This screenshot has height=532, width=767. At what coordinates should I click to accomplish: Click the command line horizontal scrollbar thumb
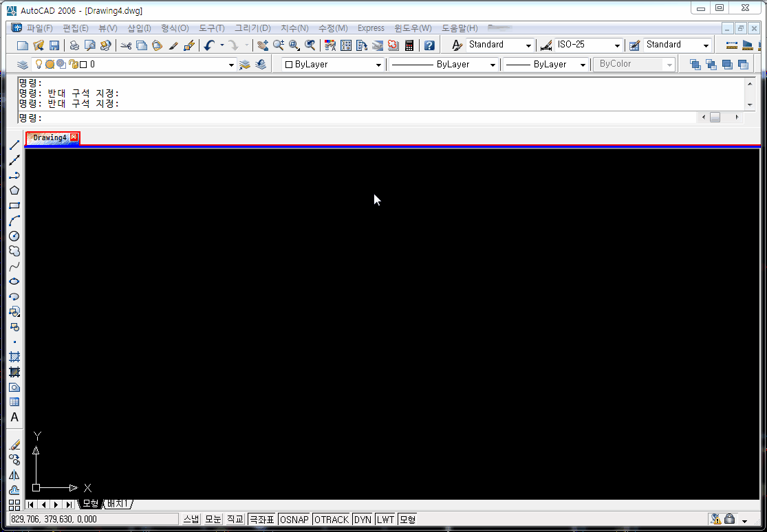coord(715,118)
